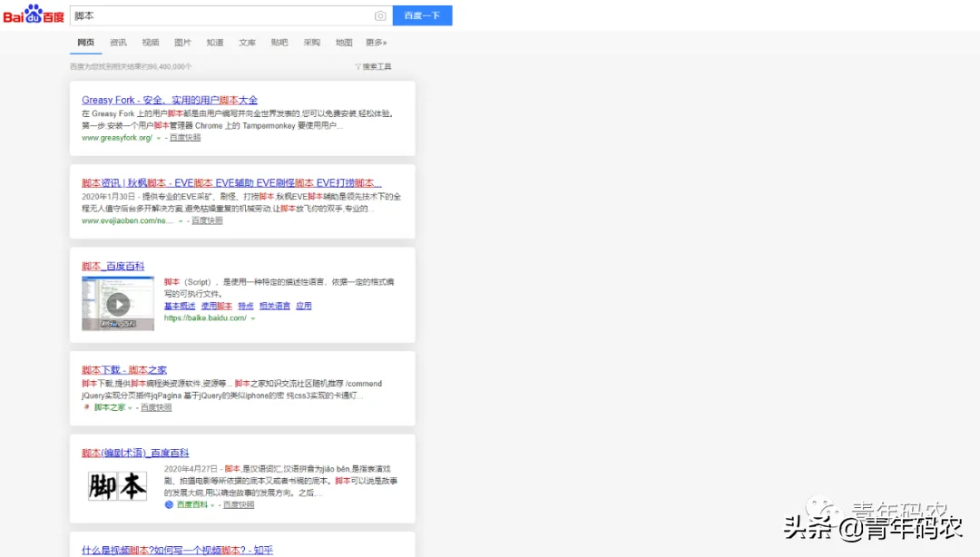This screenshot has height=557, width=980.
Task: Open 搜索工具 filter tools
Action: tap(373, 66)
